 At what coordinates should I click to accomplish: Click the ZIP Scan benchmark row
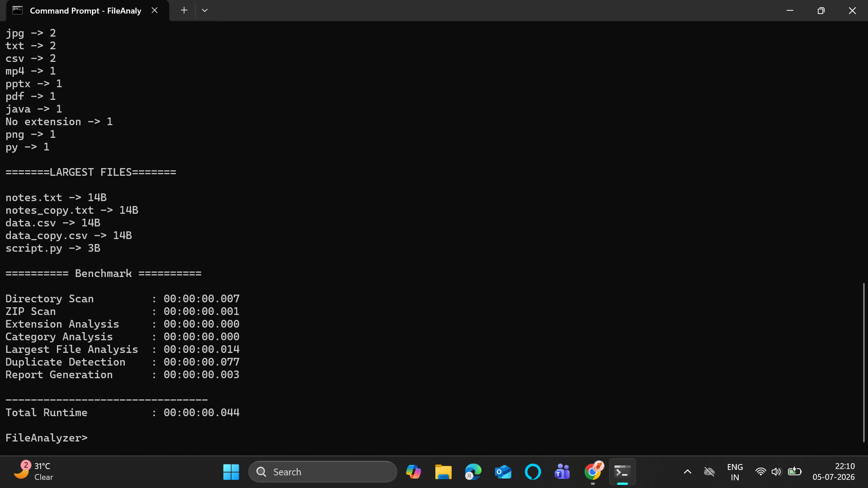123,311
